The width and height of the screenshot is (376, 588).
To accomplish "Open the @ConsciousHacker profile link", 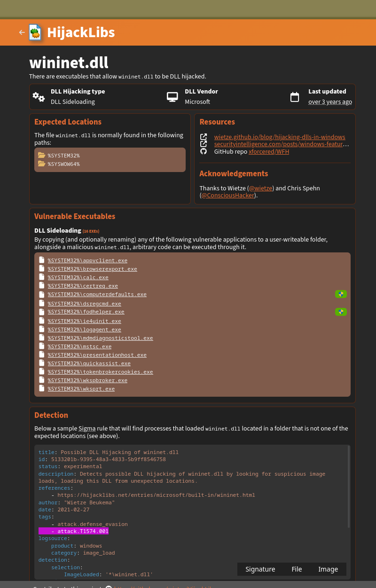I will [228, 196].
